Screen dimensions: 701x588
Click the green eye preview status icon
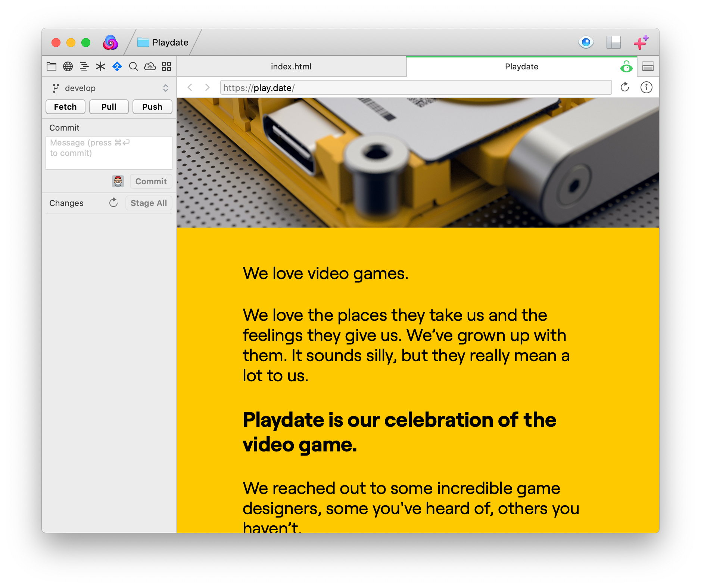[626, 67]
